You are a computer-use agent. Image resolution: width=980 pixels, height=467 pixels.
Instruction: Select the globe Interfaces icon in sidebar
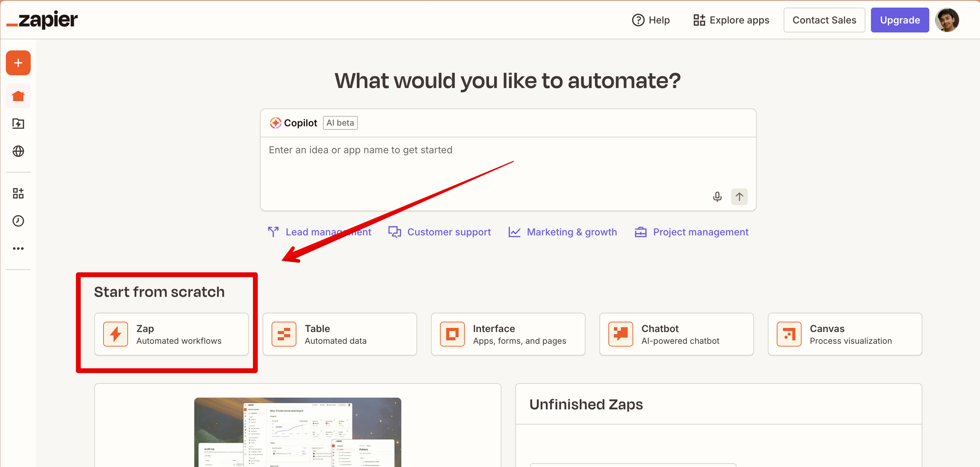pyautogui.click(x=18, y=151)
